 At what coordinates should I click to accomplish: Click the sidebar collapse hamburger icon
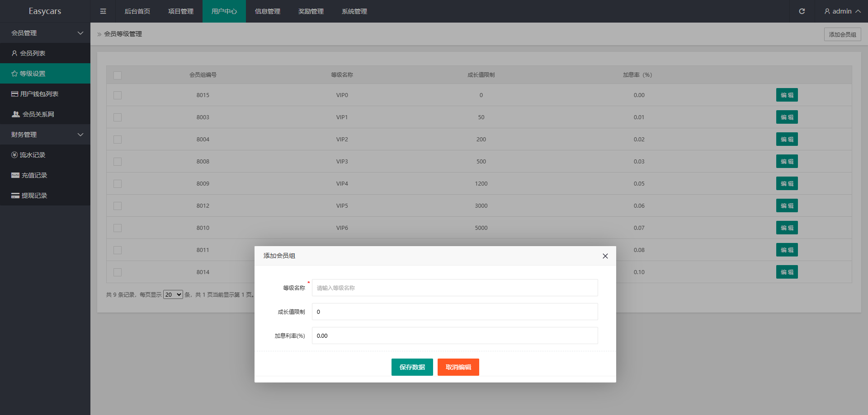(103, 11)
